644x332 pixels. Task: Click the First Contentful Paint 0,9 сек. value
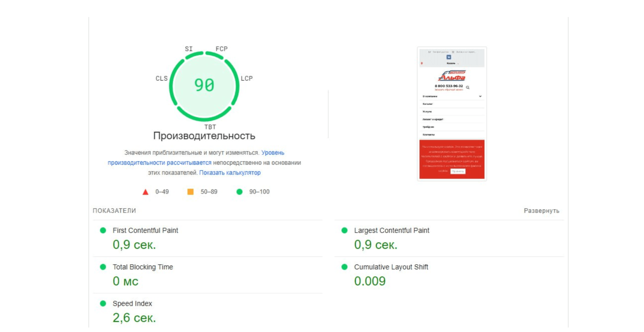point(134,244)
